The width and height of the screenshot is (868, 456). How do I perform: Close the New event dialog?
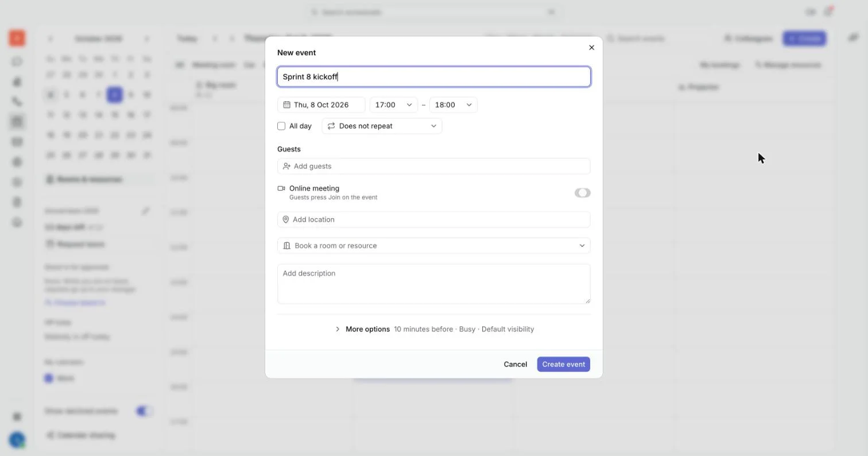click(591, 48)
